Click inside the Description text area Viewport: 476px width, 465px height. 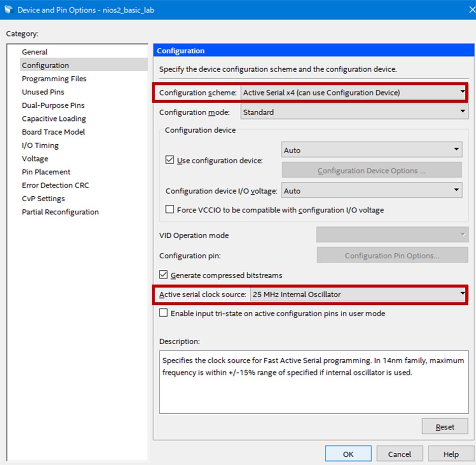tap(313, 381)
